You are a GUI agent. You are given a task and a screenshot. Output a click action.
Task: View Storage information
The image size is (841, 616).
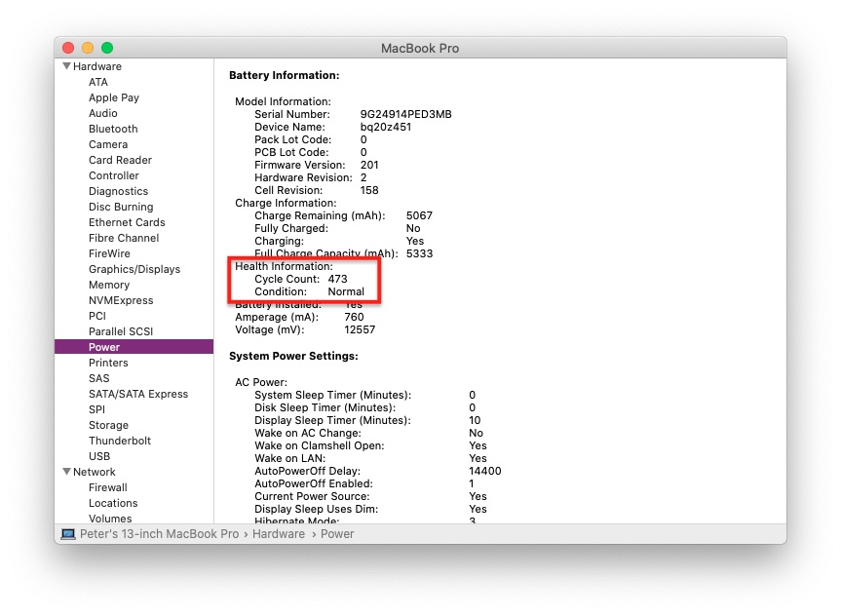click(108, 424)
